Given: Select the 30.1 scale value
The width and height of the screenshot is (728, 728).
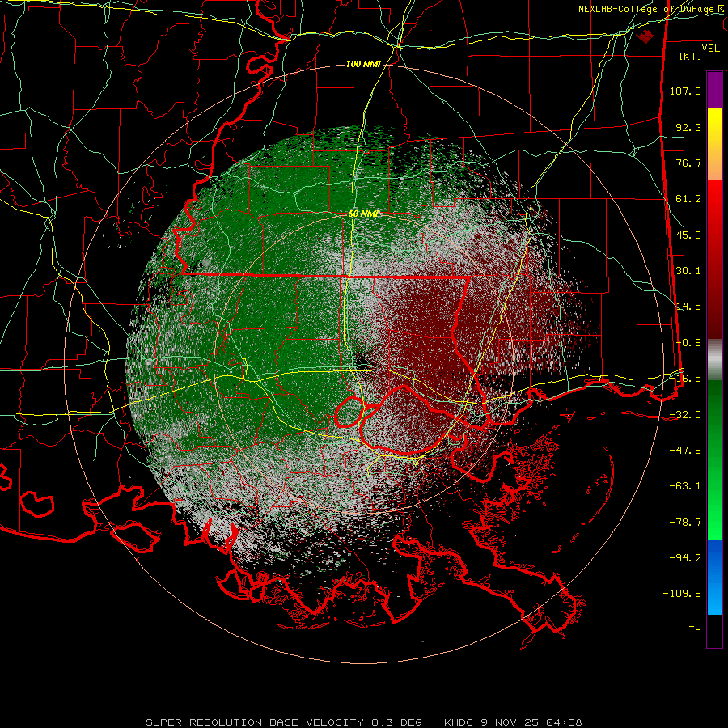Looking at the screenshot, I should point(688,271).
